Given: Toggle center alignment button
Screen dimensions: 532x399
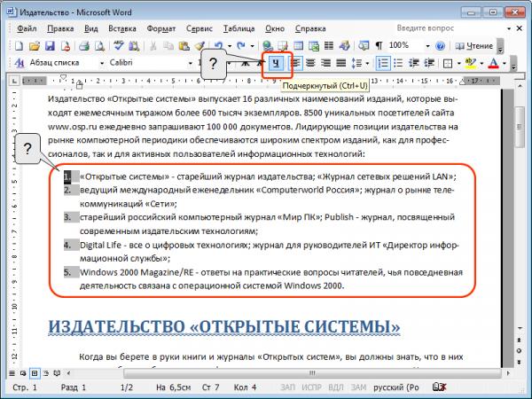Looking at the screenshot, I should tap(310, 63).
